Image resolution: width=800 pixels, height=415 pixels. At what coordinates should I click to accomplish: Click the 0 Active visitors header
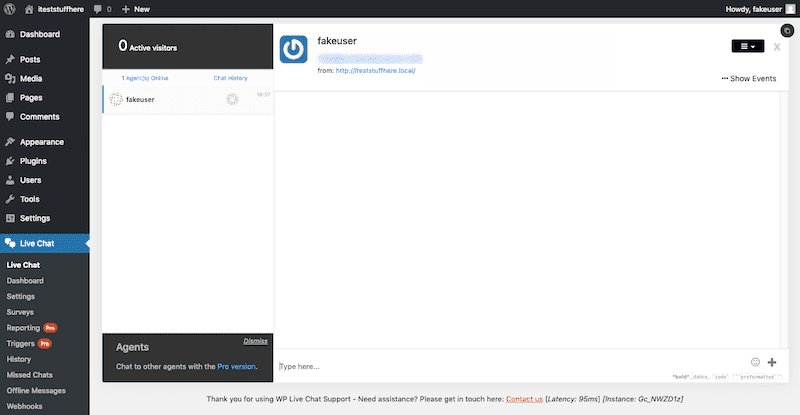click(188, 46)
